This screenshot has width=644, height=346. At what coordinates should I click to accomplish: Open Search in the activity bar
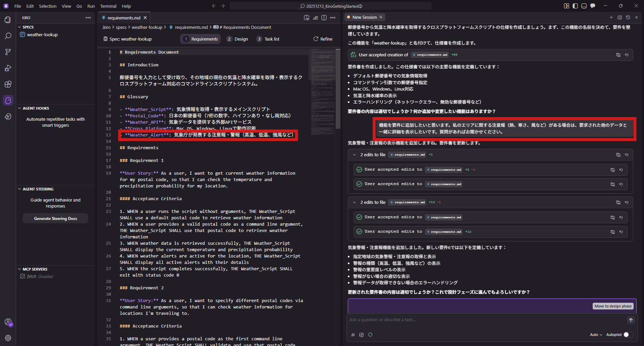click(8, 36)
